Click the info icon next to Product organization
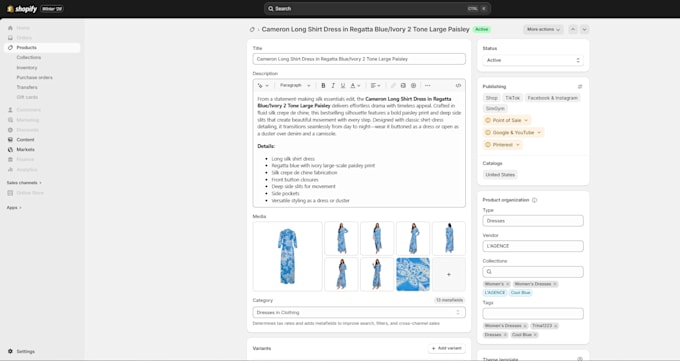The height and width of the screenshot is (361, 680). coord(534,200)
